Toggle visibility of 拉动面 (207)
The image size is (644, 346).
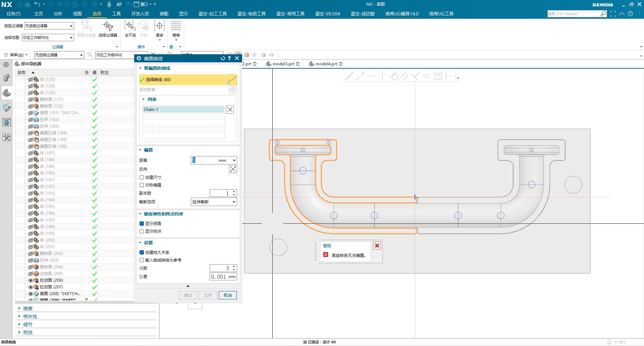click(x=31, y=287)
